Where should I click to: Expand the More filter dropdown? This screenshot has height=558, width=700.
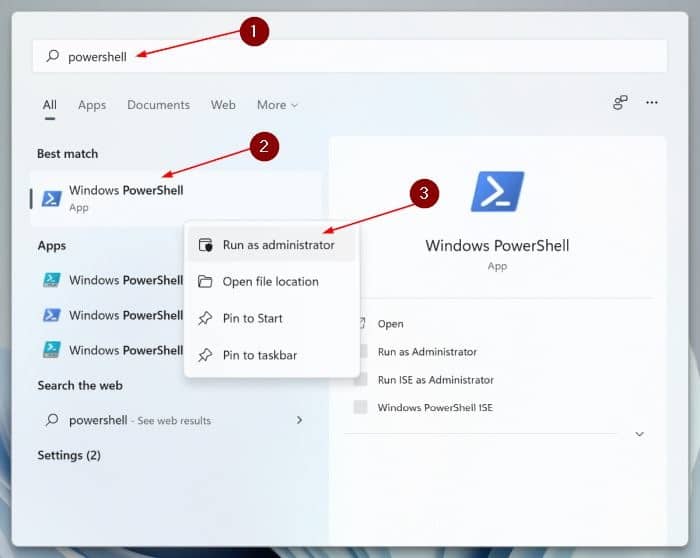point(277,105)
